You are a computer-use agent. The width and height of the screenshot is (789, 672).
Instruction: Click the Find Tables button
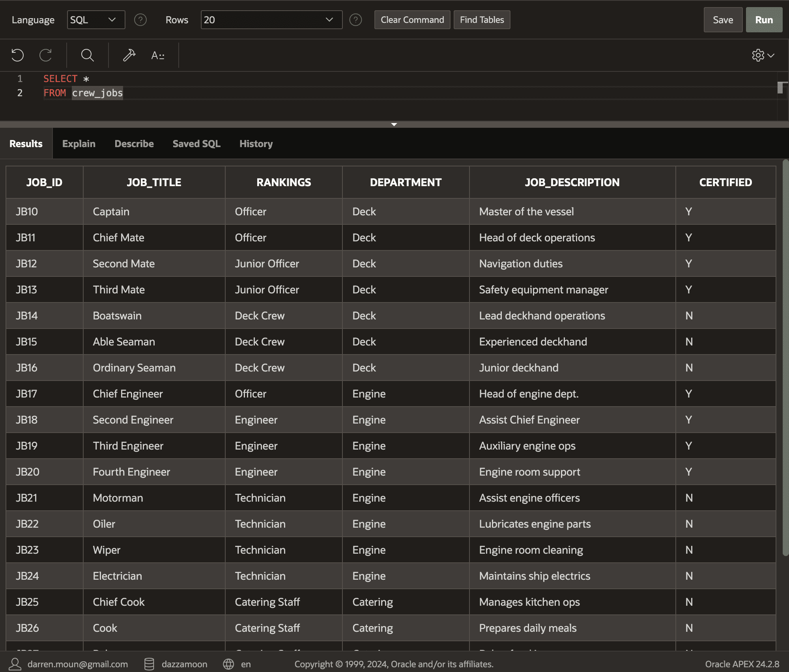[482, 20]
